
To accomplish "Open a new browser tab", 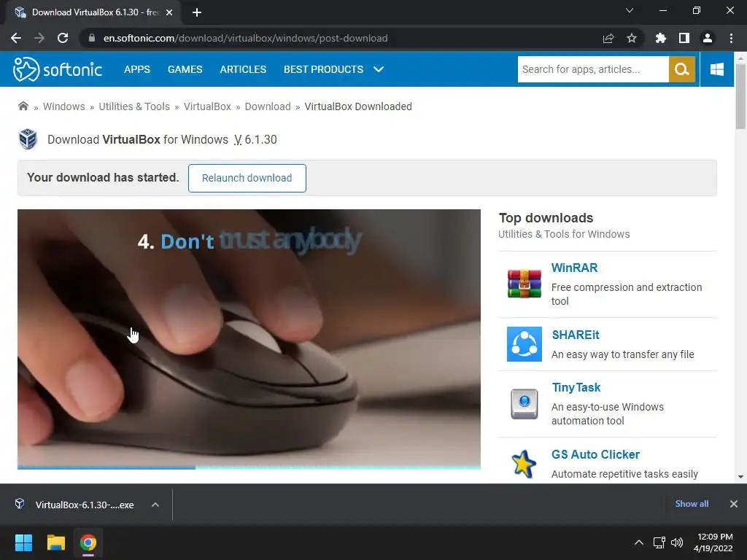I will click(x=197, y=12).
